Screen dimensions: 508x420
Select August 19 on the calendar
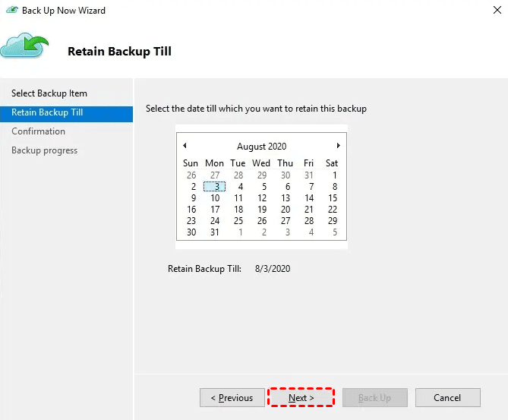point(262,210)
